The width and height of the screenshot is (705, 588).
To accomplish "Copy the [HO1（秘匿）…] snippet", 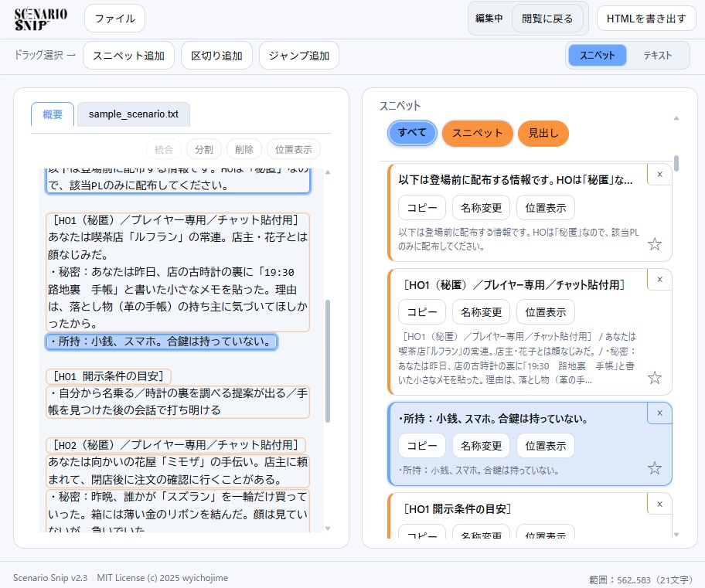I will (422, 312).
